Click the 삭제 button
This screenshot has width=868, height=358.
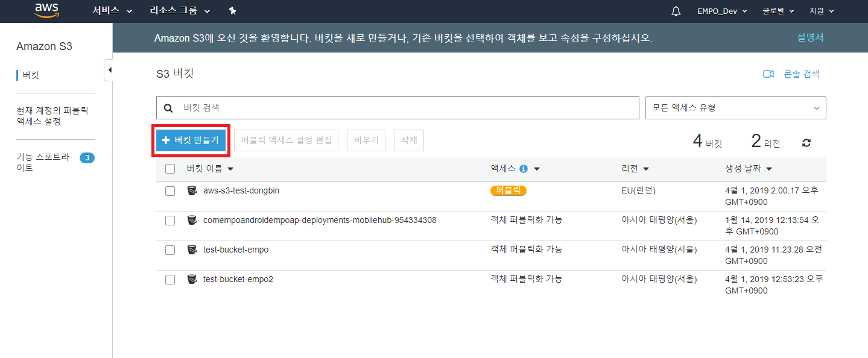point(409,140)
